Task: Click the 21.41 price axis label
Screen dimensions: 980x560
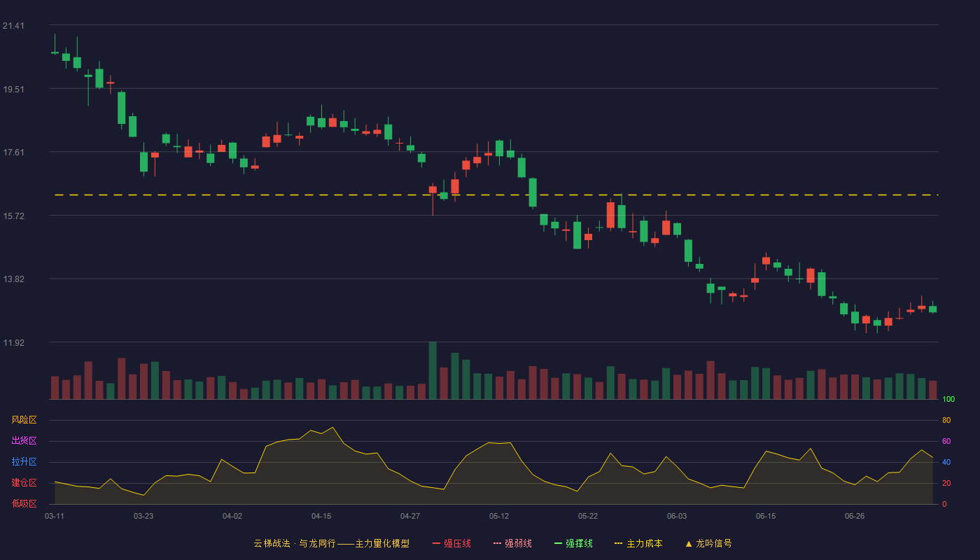Action: (x=13, y=26)
